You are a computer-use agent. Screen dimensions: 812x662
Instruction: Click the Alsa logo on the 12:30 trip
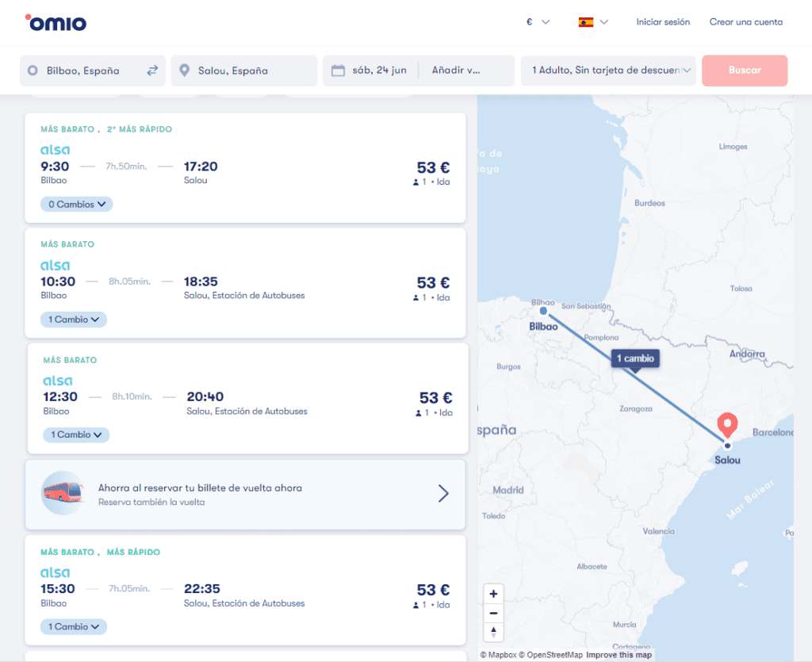[x=57, y=381]
